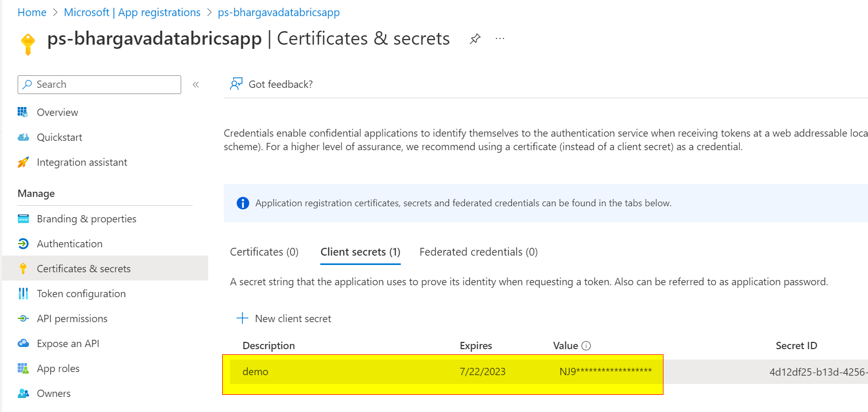Click the Home breadcrumb link
Viewport: 868px width, 412px height.
[32, 12]
